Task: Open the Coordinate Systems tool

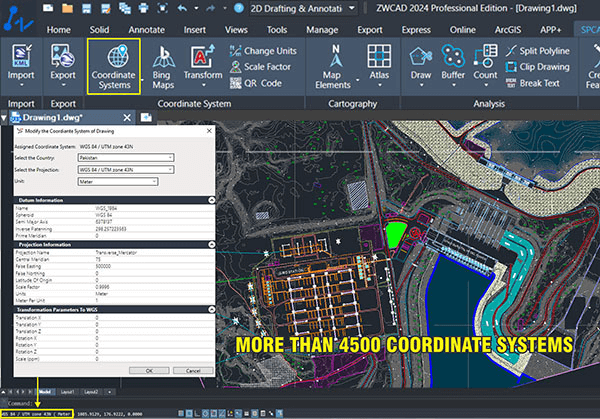Action: click(114, 66)
